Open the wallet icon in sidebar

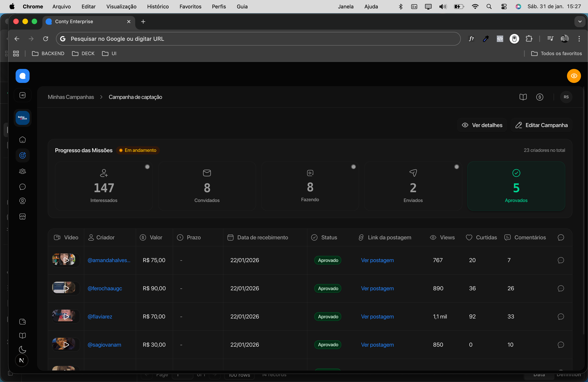point(22,321)
